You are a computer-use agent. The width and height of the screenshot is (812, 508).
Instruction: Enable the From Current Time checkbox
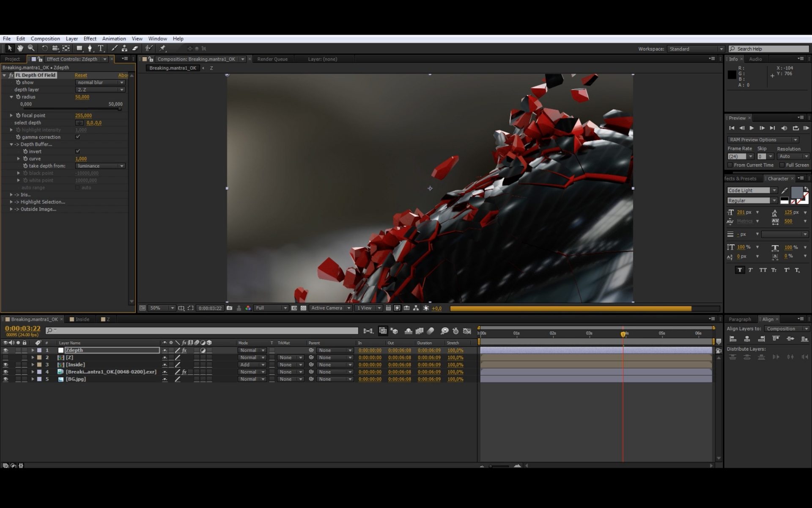(730, 165)
